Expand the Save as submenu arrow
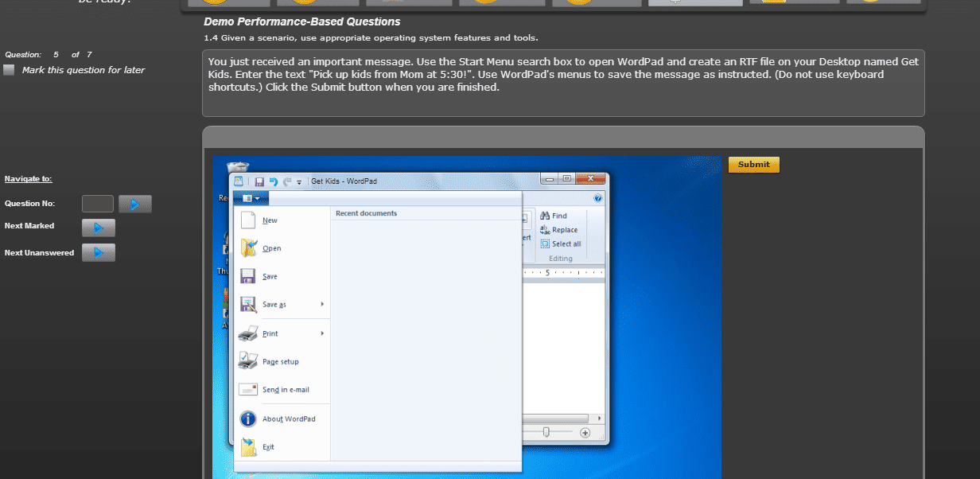 (x=322, y=304)
